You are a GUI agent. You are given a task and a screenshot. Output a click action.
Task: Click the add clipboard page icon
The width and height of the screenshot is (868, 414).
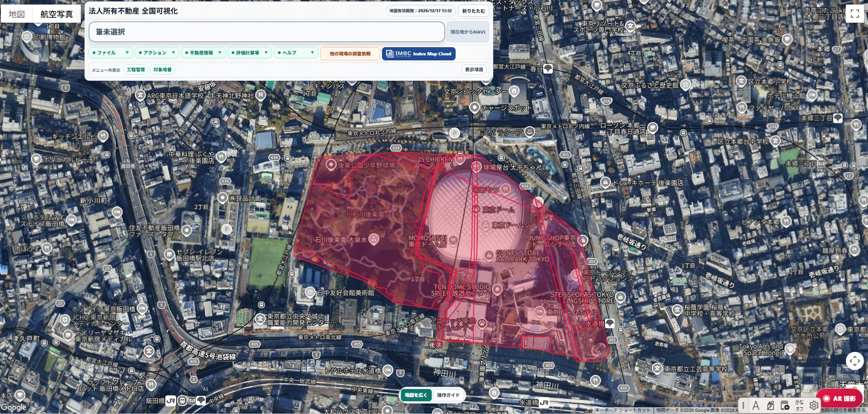pos(785,405)
